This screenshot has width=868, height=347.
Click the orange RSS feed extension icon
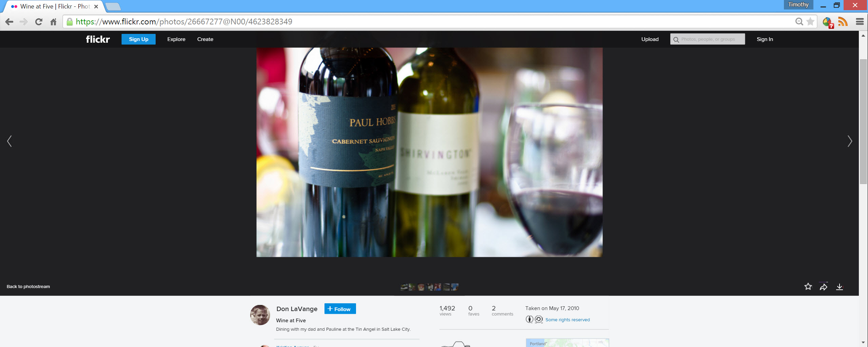click(843, 22)
